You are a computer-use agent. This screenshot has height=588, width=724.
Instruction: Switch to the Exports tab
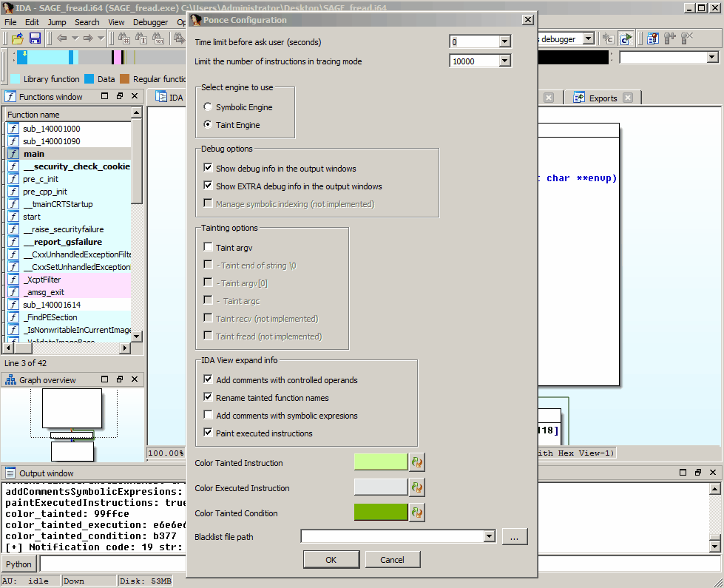[603, 98]
